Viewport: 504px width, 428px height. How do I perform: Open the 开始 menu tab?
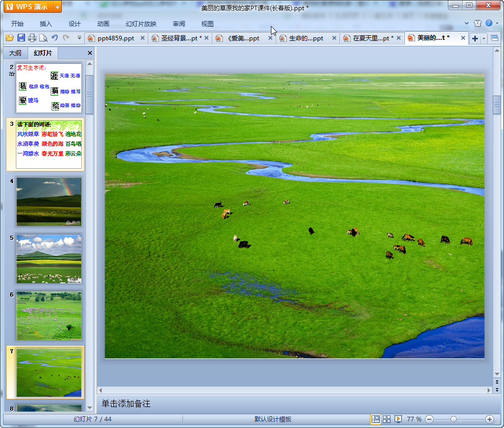click(17, 24)
